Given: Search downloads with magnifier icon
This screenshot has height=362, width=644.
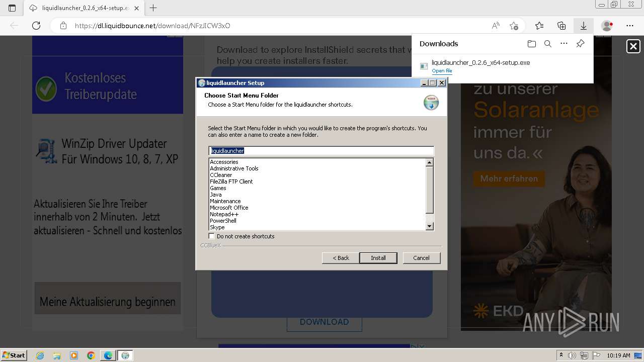Looking at the screenshot, I should [548, 44].
